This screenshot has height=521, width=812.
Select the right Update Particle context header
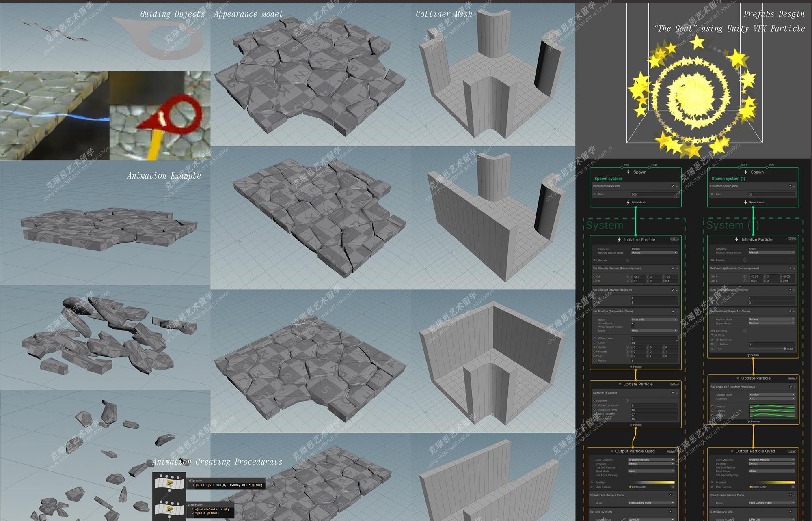pyautogui.click(x=753, y=378)
